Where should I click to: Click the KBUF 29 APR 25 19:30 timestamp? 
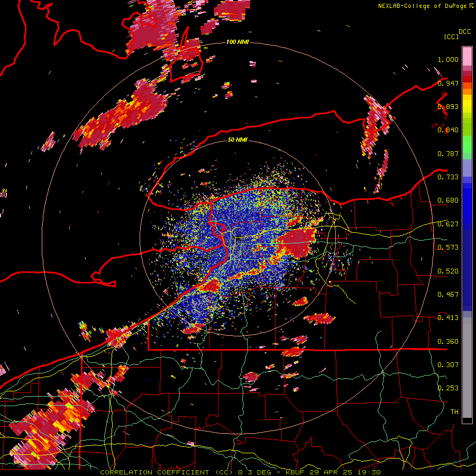(x=333, y=472)
